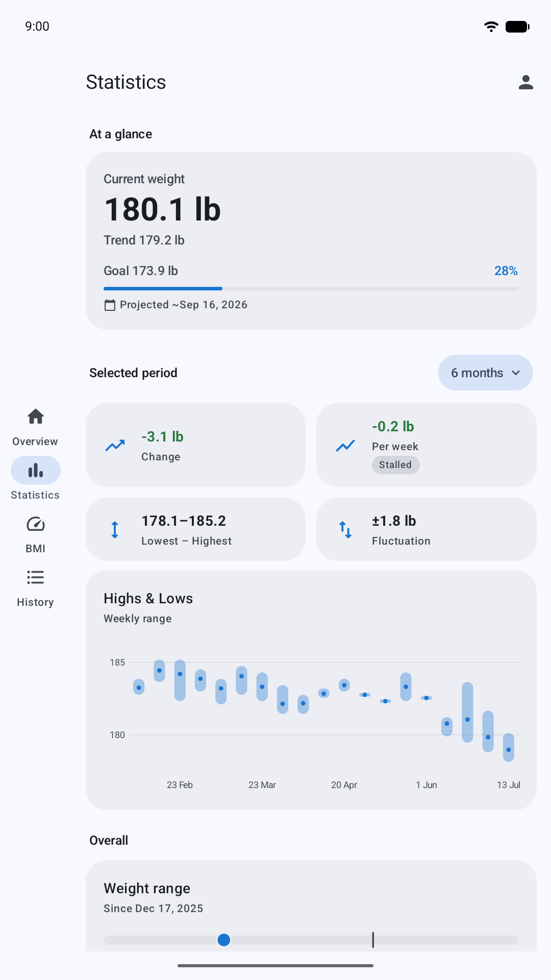Viewport: 551px width, 980px height.
Task: Tap the trend arrow icon on Change card
Action: (x=115, y=446)
